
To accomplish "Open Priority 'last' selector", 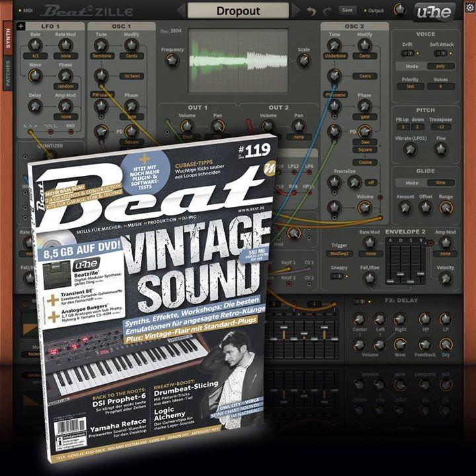I will (x=411, y=86).
